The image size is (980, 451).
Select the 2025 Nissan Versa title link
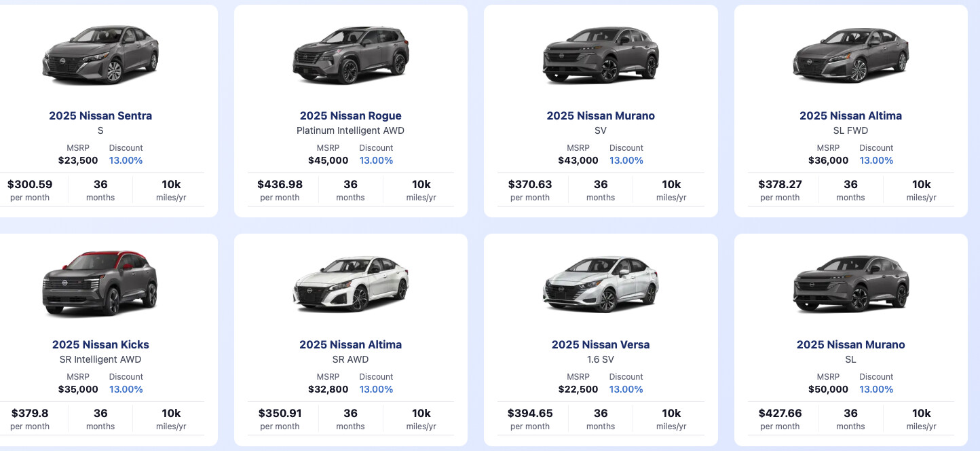click(601, 344)
